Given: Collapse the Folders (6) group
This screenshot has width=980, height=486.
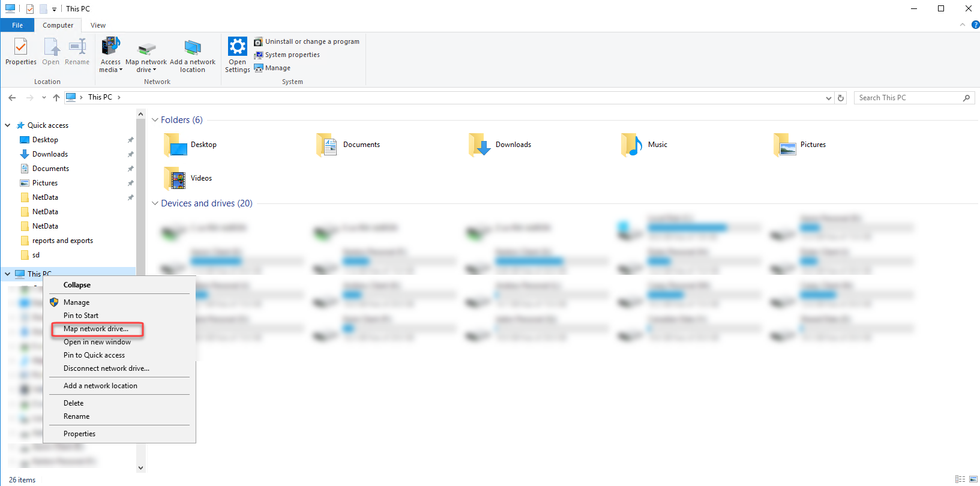Looking at the screenshot, I should 155,120.
